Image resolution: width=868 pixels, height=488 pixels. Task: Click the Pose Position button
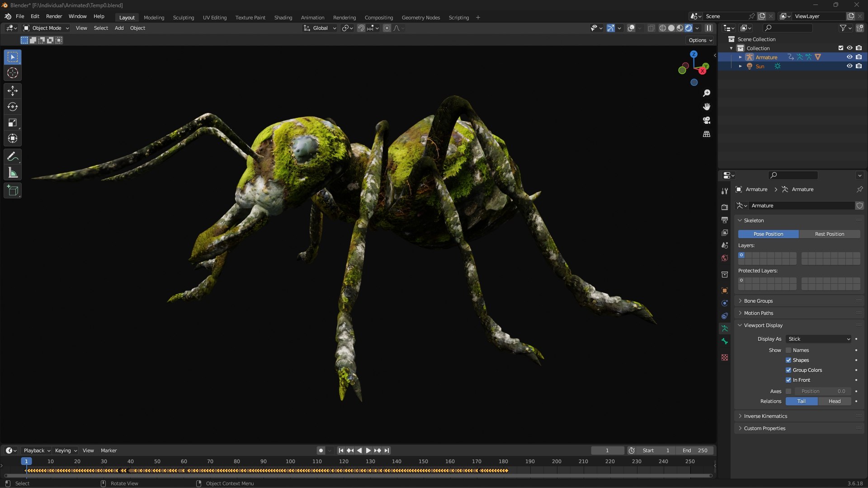[x=768, y=234]
